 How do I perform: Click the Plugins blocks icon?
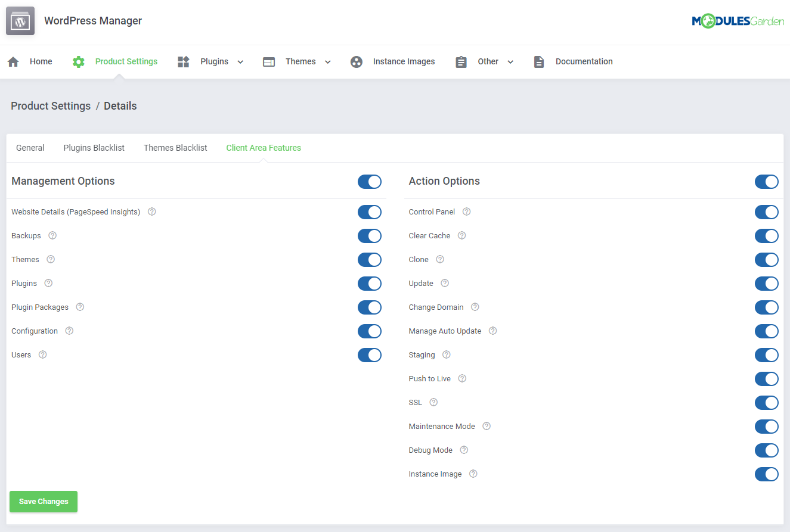184,62
